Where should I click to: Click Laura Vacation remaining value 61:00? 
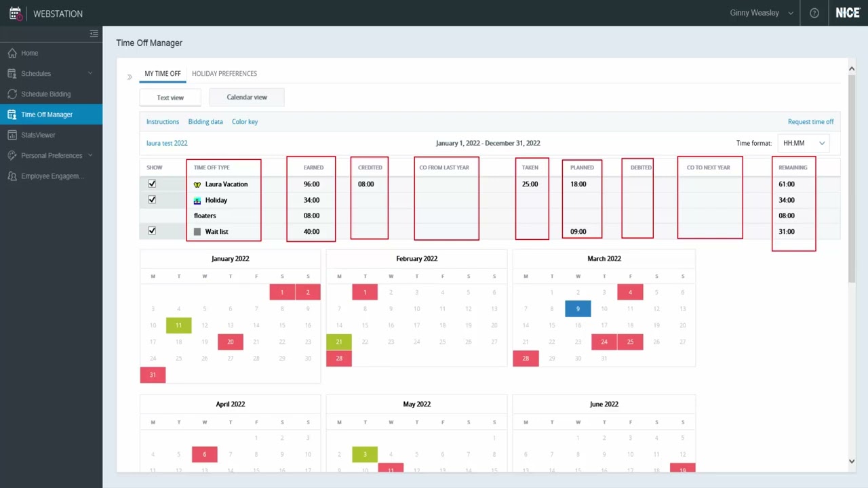pos(787,184)
